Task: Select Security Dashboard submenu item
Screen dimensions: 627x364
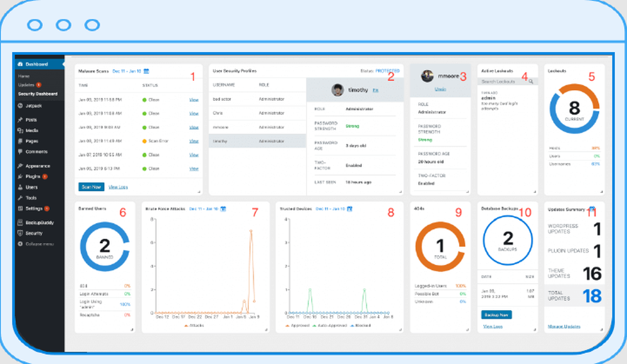Action: coord(38,94)
